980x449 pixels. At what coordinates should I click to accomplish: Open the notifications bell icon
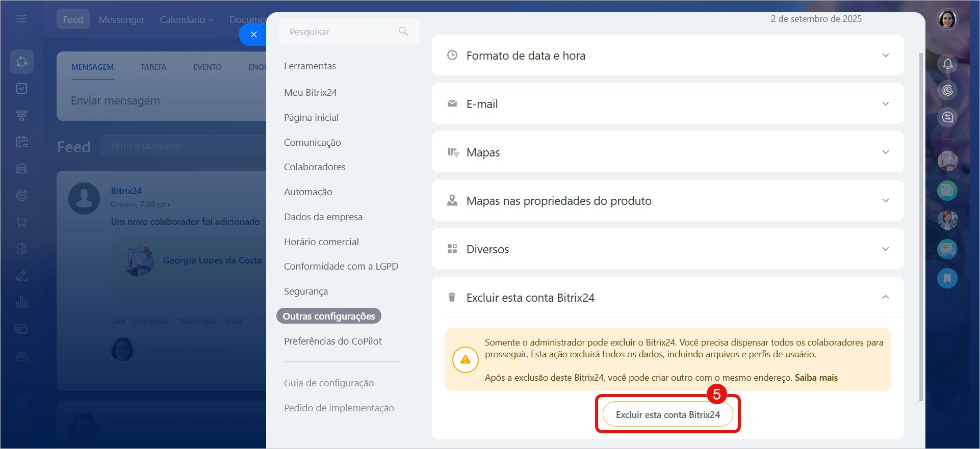click(947, 64)
